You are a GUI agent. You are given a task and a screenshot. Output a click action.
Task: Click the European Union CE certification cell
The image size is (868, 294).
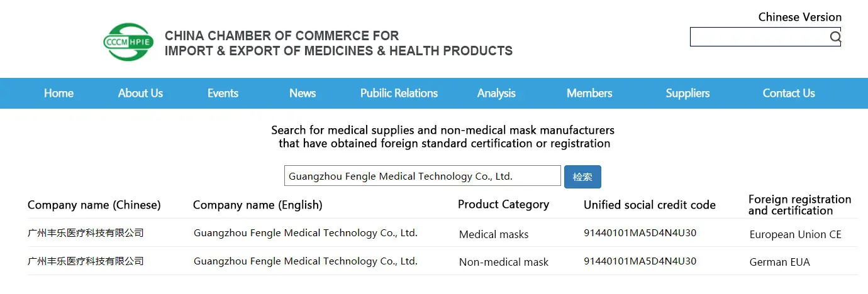coord(795,235)
